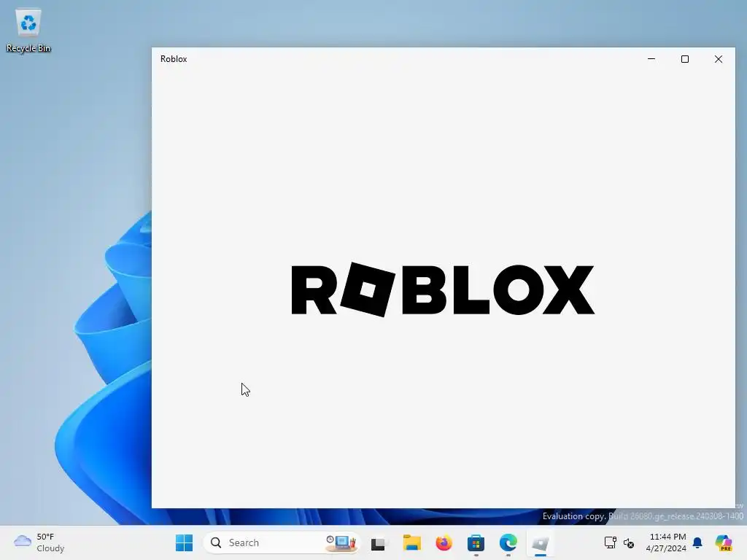Open the notification bell icon
Image resolution: width=747 pixels, height=560 pixels.
click(x=697, y=542)
